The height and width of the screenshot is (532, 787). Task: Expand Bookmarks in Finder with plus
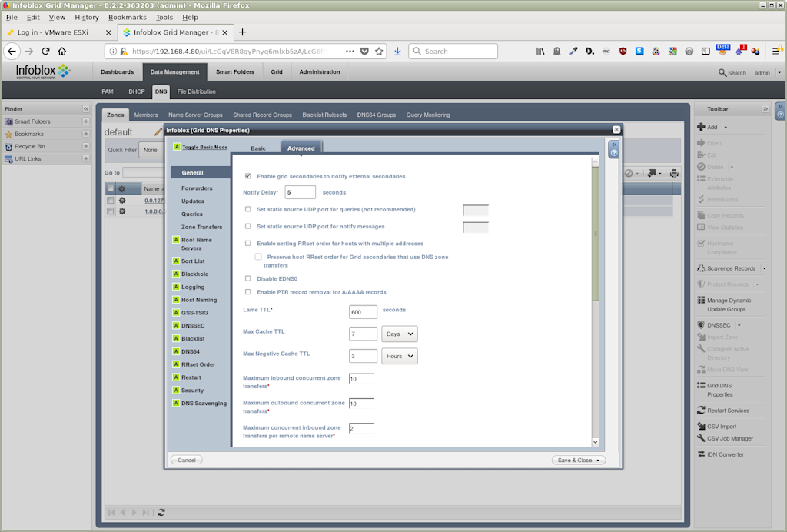tap(86, 134)
